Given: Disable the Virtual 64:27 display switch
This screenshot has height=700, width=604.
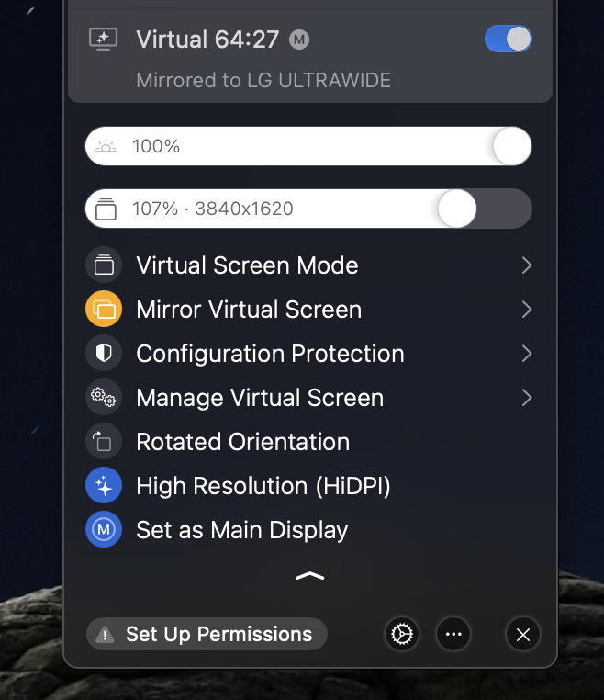Looking at the screenshot, I should [508, 39].
